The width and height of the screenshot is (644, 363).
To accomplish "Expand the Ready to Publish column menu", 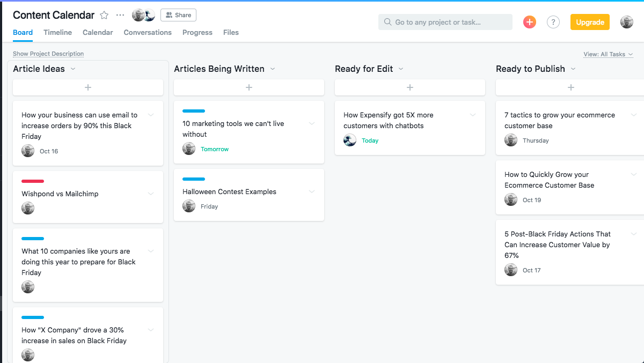I will [x=573, y=69].
